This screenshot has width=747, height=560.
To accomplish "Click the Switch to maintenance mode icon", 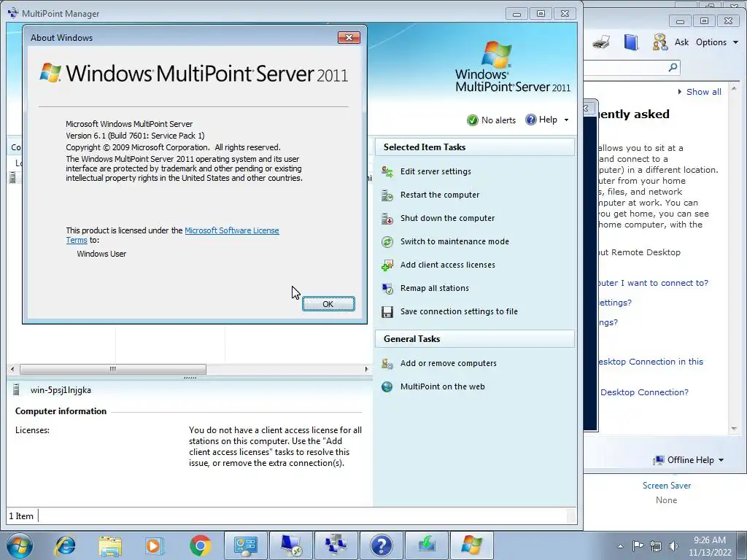I will (x=387, y=242).
